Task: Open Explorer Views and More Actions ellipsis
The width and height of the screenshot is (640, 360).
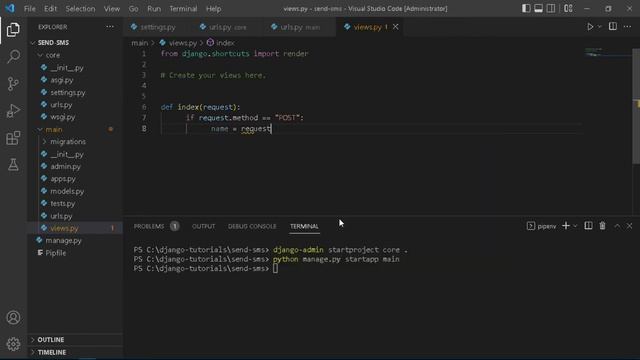Action: [110, 27]
